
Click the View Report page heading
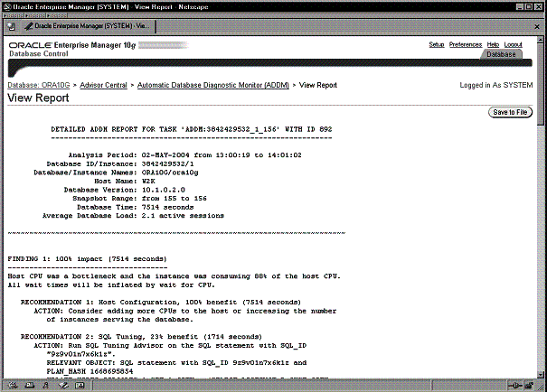[x=38, y=98]
